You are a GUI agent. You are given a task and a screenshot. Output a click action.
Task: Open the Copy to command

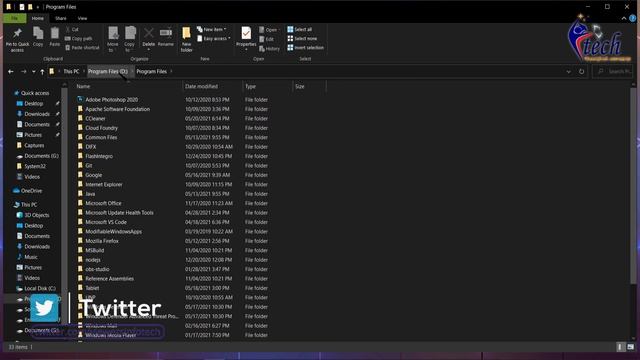(x=130, y=39)
